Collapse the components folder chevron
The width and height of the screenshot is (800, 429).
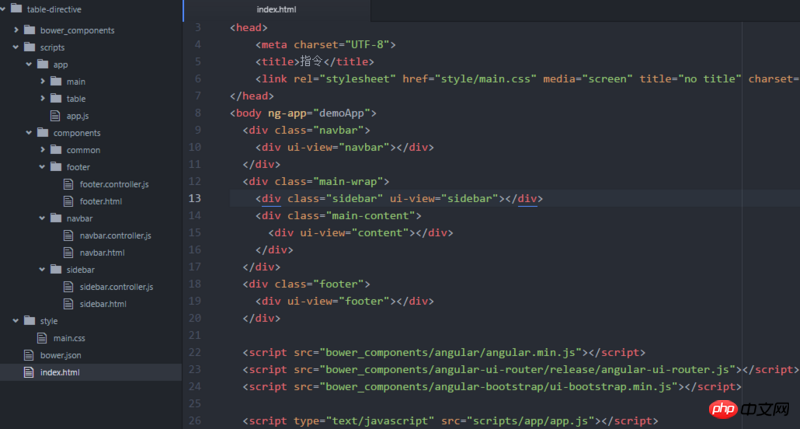click(x=29, y=133)
